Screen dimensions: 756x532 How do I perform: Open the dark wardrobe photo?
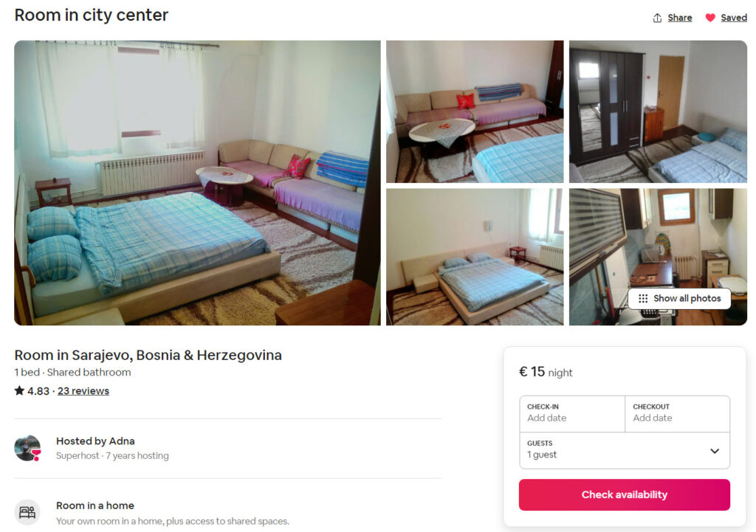point(658,111)
